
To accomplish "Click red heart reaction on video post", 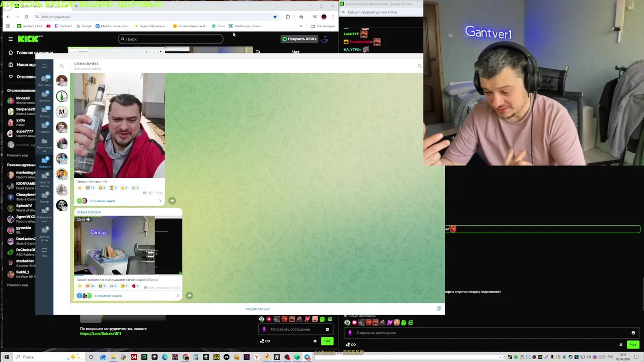I will 135,286.
